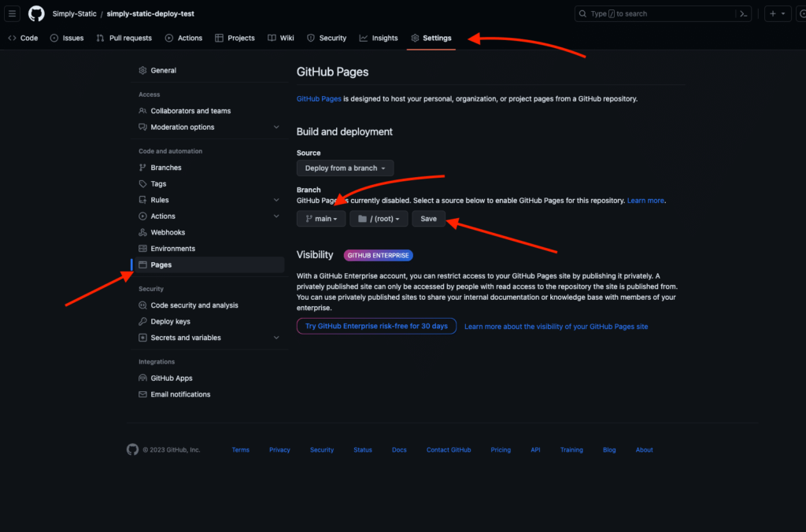Click the Branches git-branch icon
The height and width of the screenshot is (532, 806).
[x=142, y=168]
